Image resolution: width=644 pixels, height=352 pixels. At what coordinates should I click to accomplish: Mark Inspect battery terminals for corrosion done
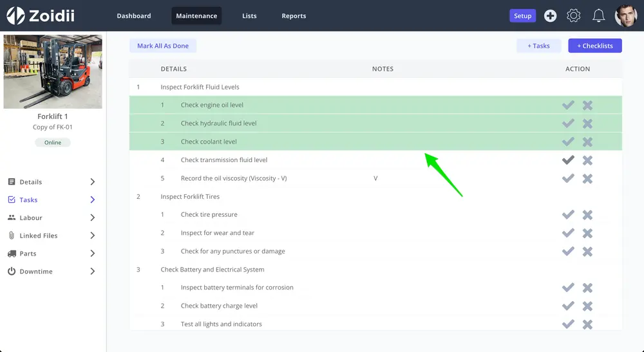[x=568, y=288]
